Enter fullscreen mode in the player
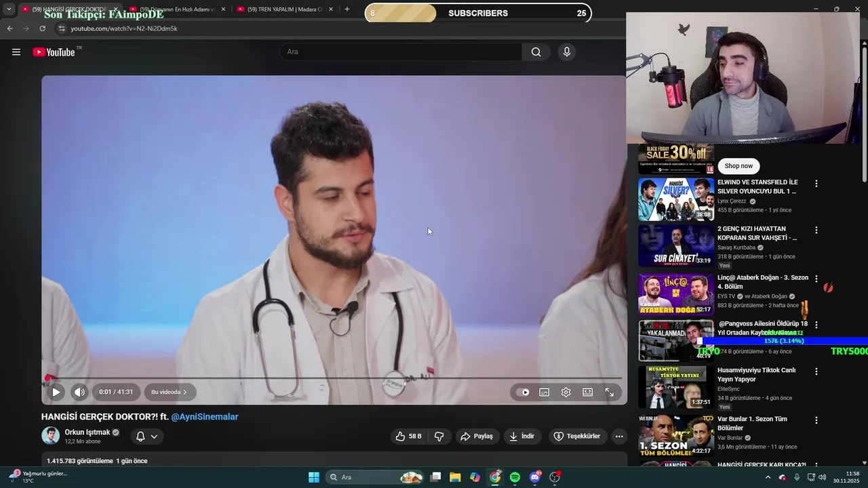 click(609, 392)
